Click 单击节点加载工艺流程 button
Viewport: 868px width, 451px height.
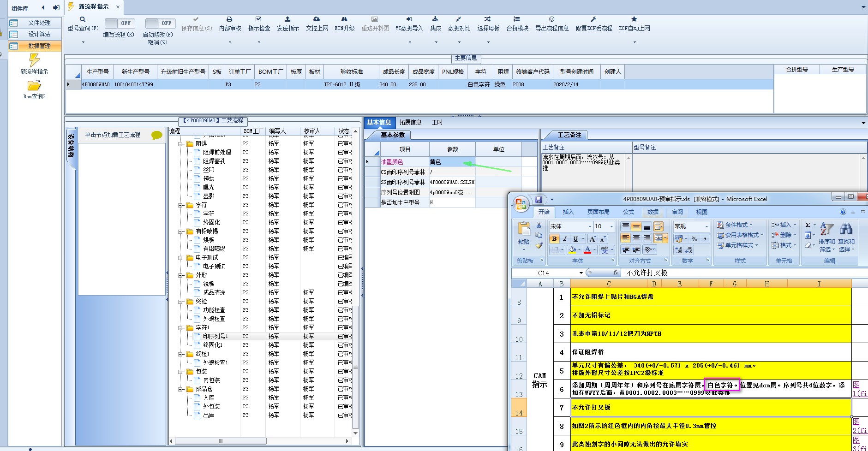(122, 135)
